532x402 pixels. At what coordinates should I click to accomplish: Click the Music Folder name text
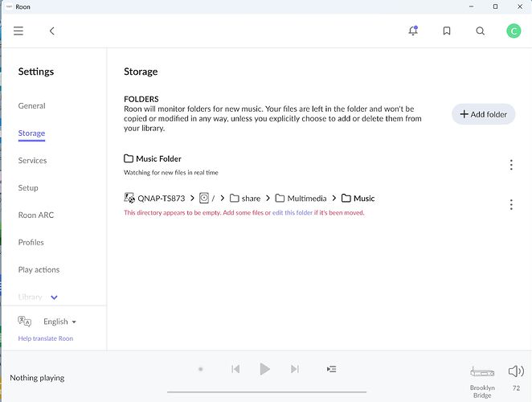click(158, 158)
